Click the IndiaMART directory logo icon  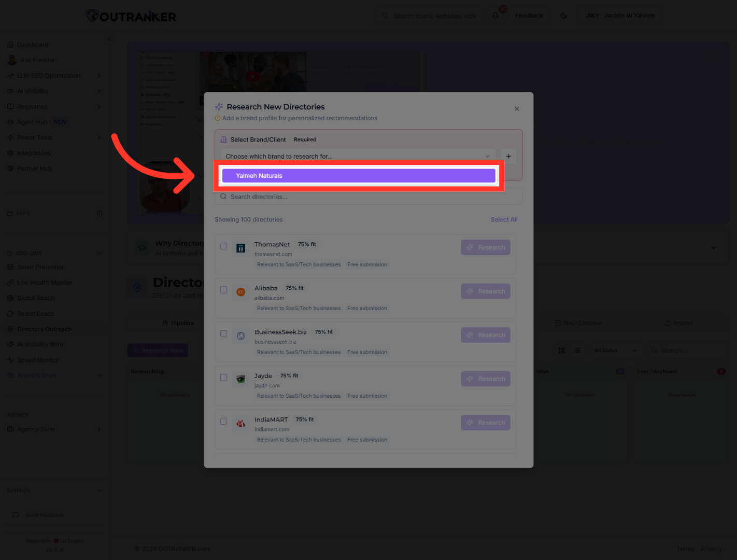(241, 424)
